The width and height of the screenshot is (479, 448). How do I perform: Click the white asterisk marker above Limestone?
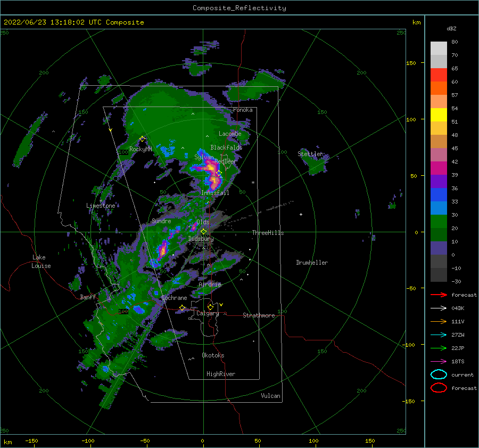click(x=101, y=201)
